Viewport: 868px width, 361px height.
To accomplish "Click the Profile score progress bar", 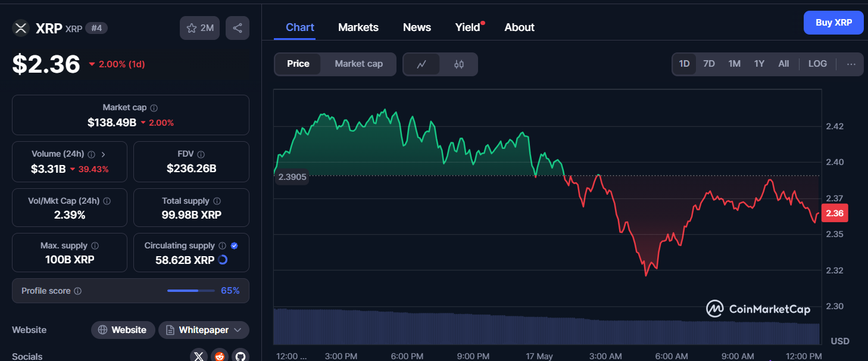I will click(191, 291).
